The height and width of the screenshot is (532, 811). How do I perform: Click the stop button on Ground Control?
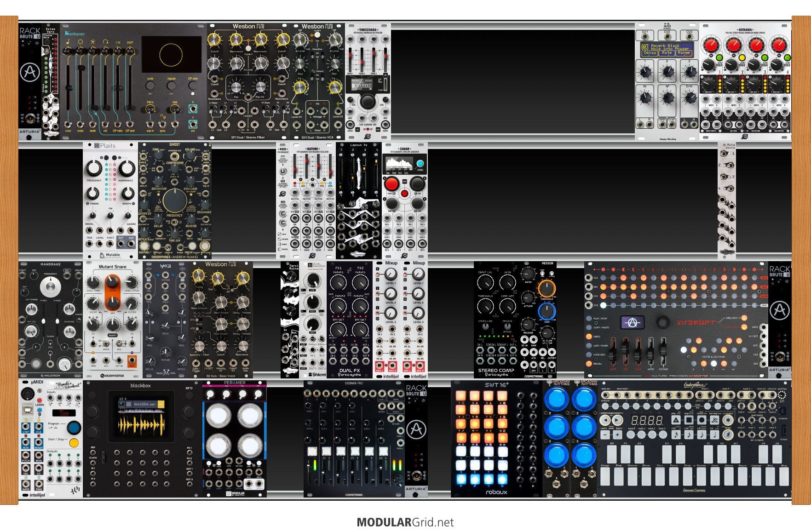pos(689,420)
